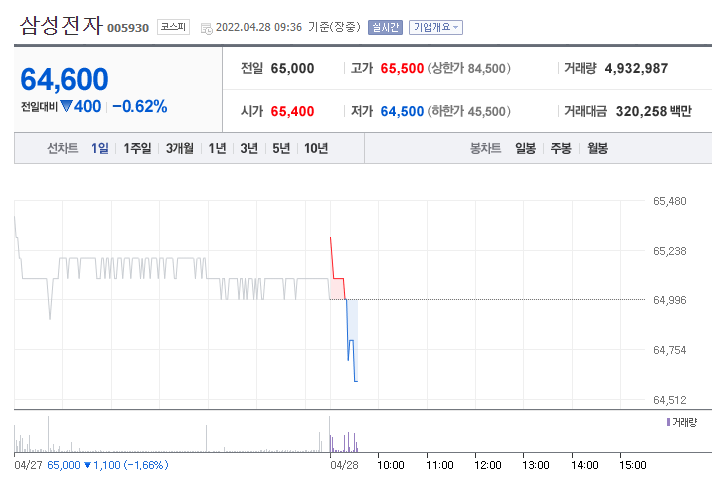Click the 12:00 time axis label
The image size is (712, 487).
click(x=488, y=465)
